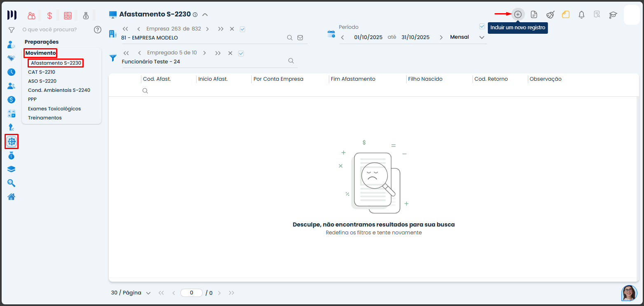Click the page number input field

click(192, 293)
